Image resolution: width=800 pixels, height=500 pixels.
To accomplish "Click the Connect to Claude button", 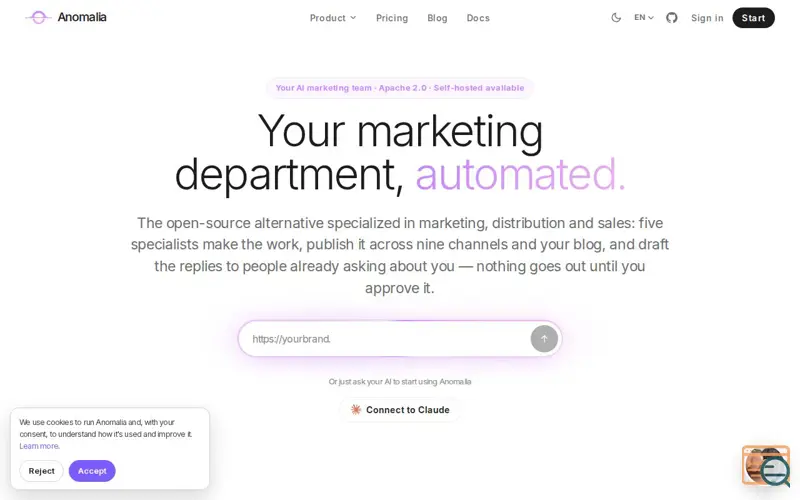I will pos(399,410).
